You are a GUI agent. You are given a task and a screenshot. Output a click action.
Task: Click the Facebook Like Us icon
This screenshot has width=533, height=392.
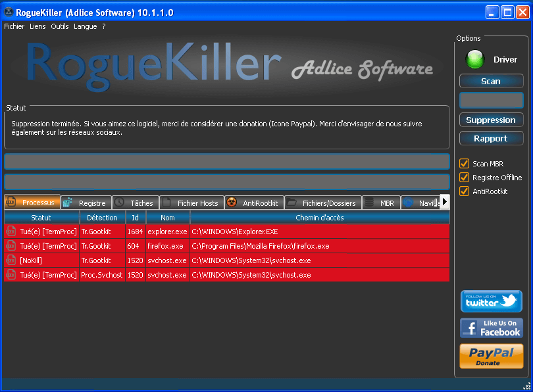tap(491, 328)
